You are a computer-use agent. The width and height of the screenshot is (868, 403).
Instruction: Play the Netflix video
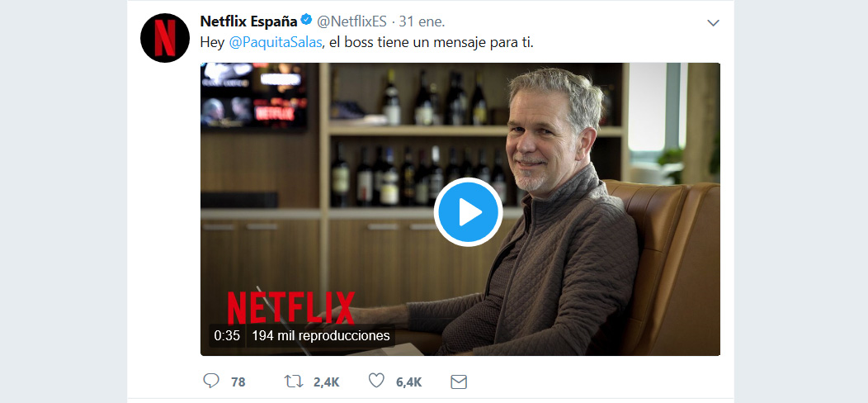click(469, 211)
